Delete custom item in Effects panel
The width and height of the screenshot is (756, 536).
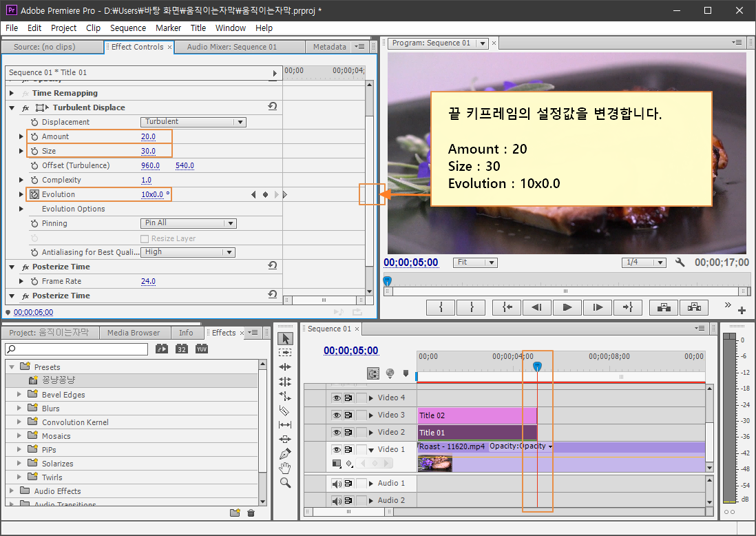[x=251, y=513]
